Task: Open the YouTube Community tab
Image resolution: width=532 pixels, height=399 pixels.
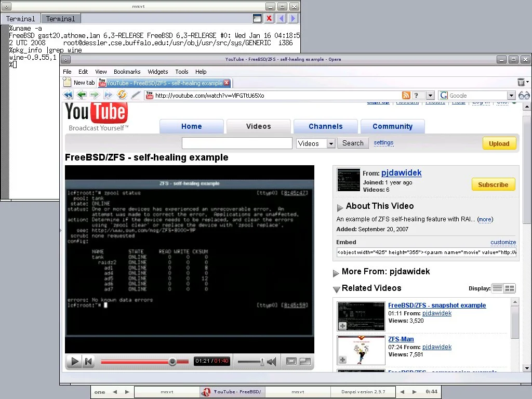Action: pos(393,126)
